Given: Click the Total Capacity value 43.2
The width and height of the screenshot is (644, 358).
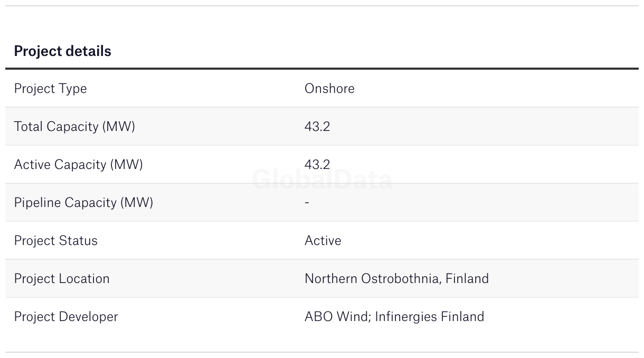Looking at the screenshot, I should [317, 127].
